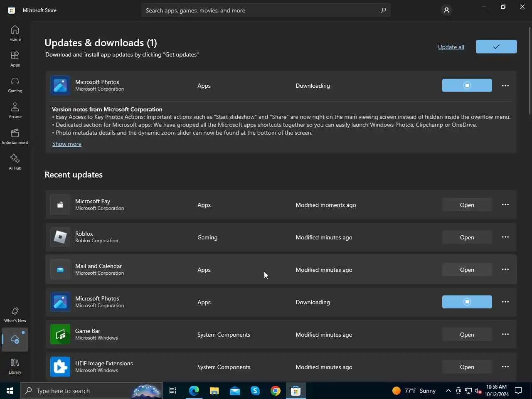This screenshot has width=532, height=399.
Task: Launch Google Chrome from the taskbar
Action: pos(275,391)
